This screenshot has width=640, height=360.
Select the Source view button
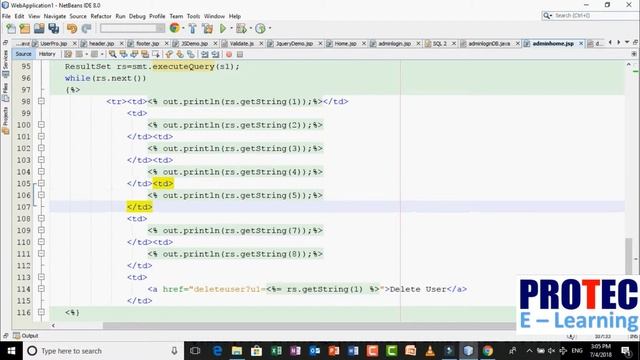(x=23, y=54)
